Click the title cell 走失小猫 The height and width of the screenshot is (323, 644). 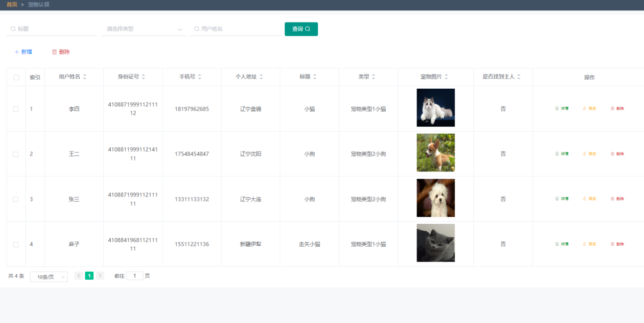[x=309, y=244]
